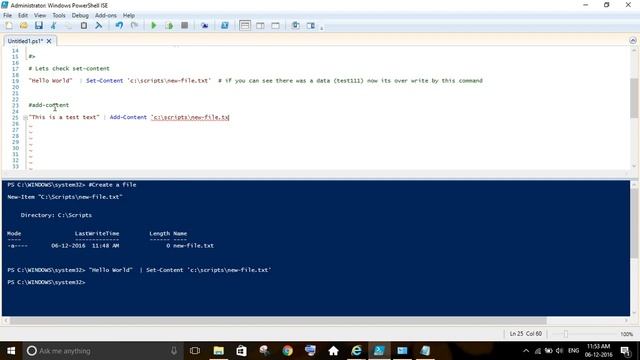
Task: Open the Action Center notifications
Action: (x=626, y=351)
